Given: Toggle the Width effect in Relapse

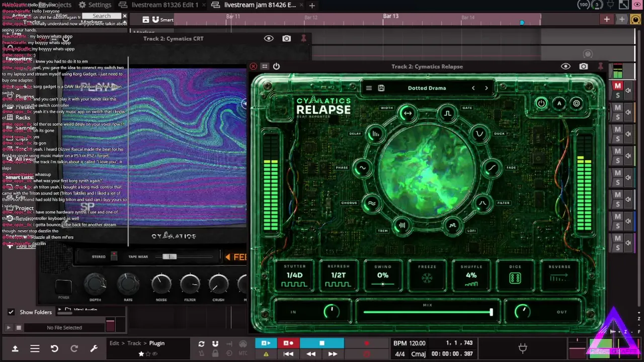Looking at the screenshot, I should pyautogui.click(x=408, y=114).
